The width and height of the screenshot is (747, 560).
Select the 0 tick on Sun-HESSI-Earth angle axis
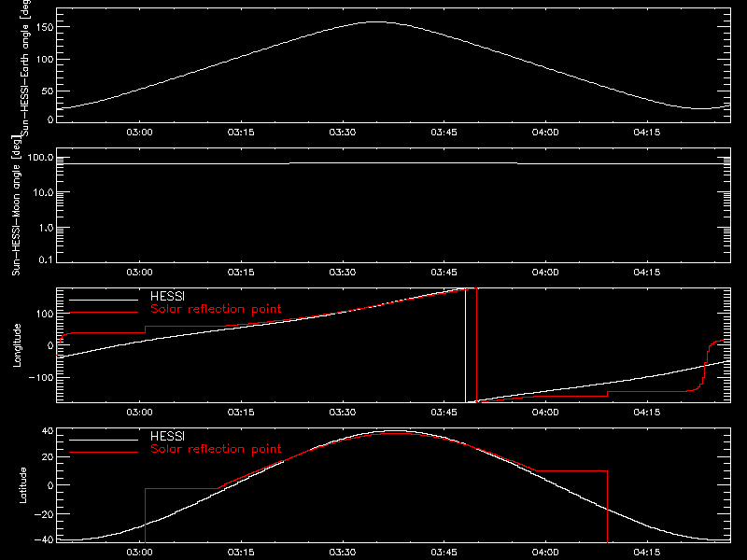coord(51,119)
